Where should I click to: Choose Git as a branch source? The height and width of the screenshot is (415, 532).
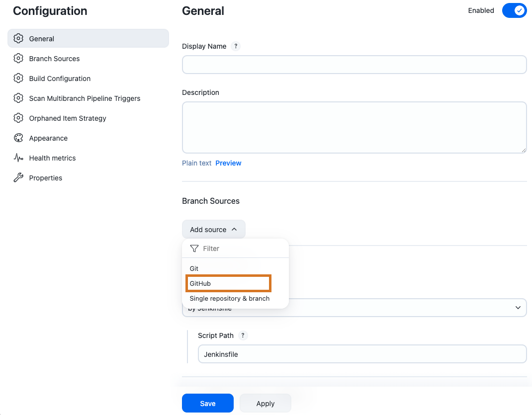194,268
